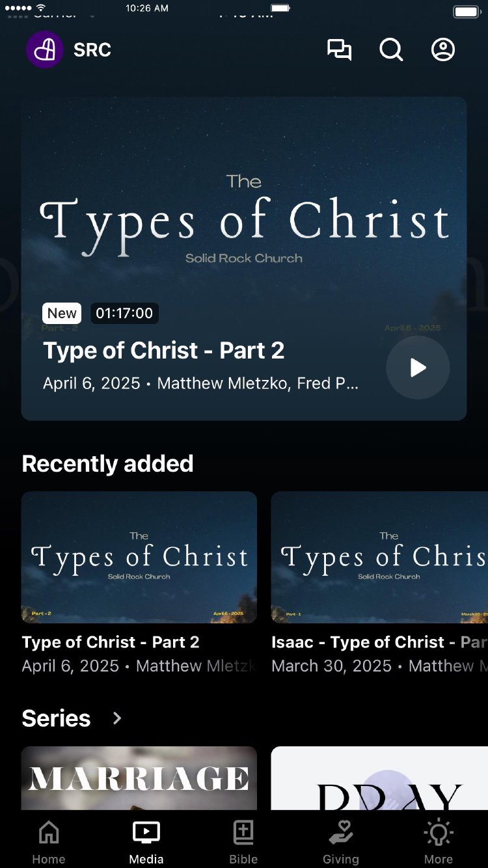Tap the SRC title text
Screen dimensions: 488x868
tap(92, 49)
